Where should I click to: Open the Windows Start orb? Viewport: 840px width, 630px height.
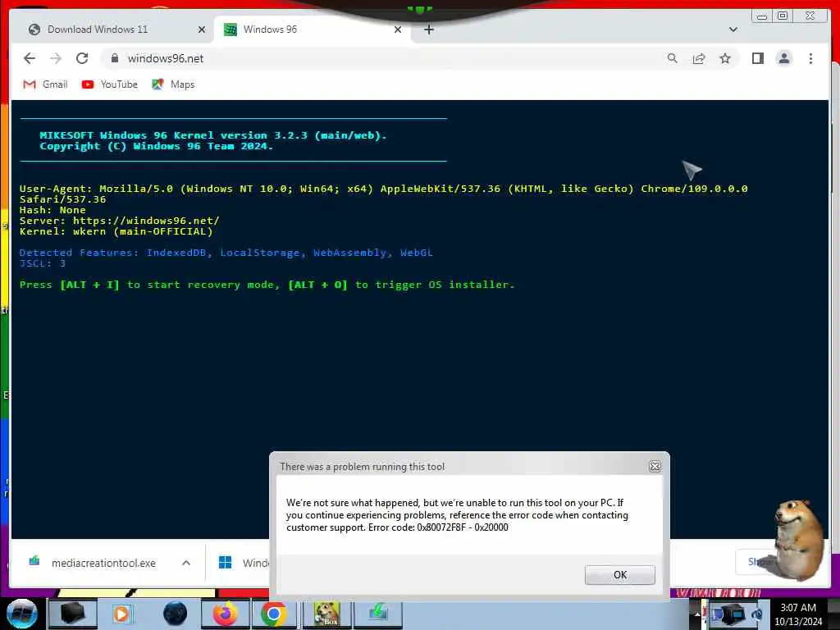(x=22, y=614)
